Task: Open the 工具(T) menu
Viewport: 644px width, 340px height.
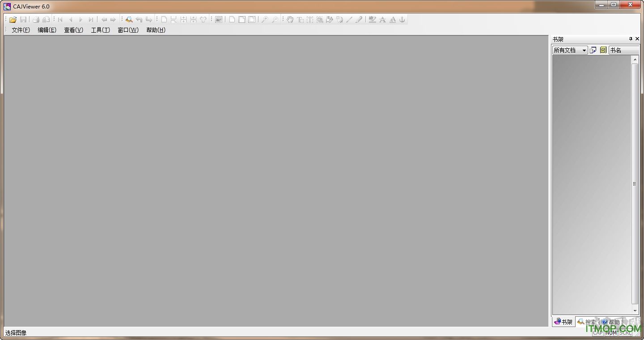Action: click(x=101, y=30)
